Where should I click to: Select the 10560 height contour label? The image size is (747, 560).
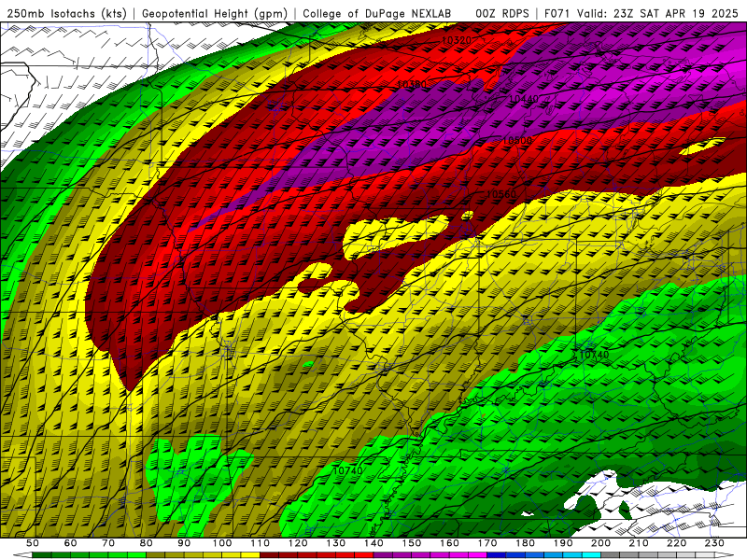click(x=501, y=194)
